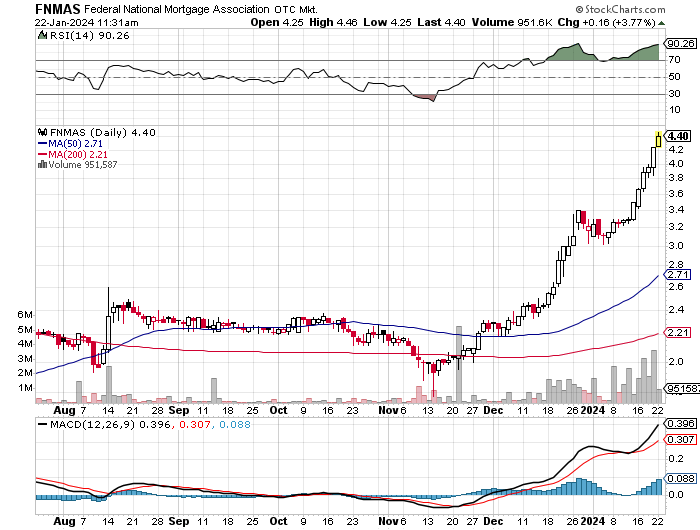Click the 2024 label on price panel date axis
Viewport: 700px width, 530px height.
point(592,410)
